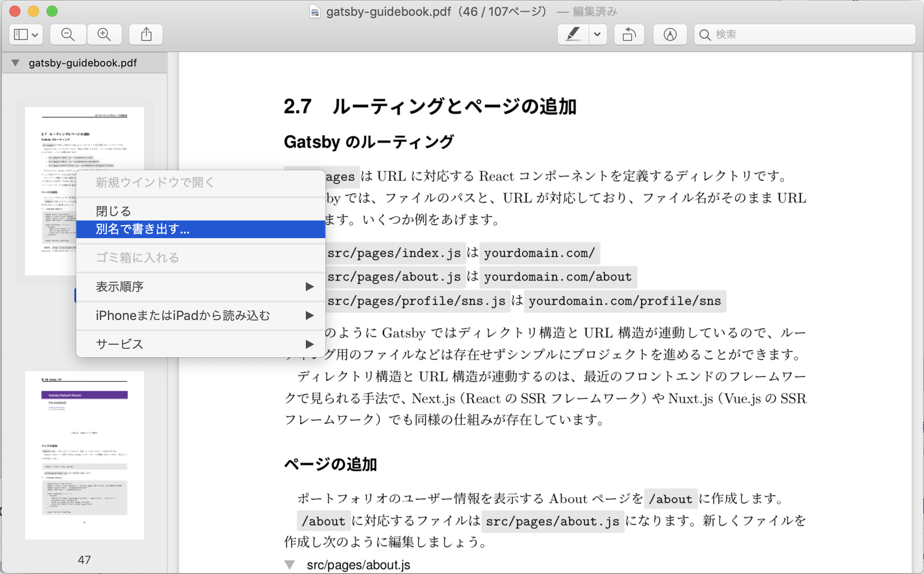Image resolution: width=924 pixels, height=574 pixels.
Task: Open iPhoneまたはiPadから読み込む submenu
Action: [x=200, y=315]
